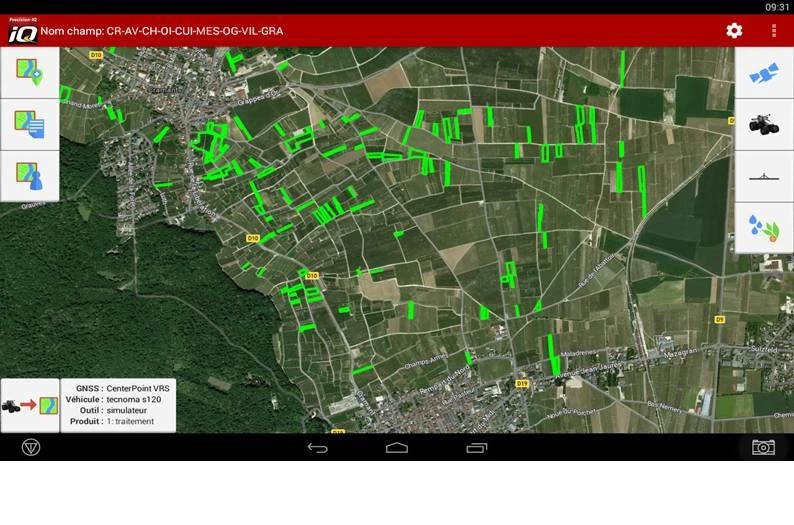Open the Android recent apps button

[477, 447]
